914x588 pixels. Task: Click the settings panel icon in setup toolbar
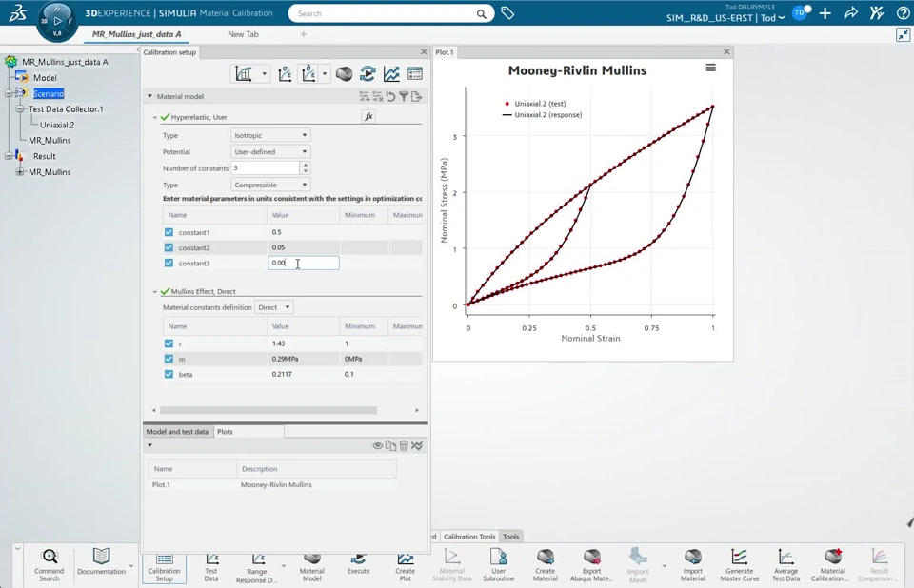click(415, 74)
